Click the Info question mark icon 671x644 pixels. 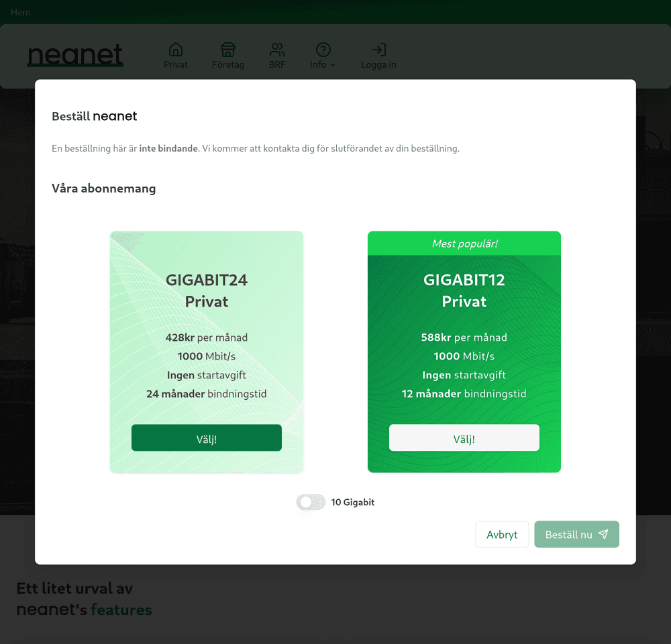[x=323, y=50]
